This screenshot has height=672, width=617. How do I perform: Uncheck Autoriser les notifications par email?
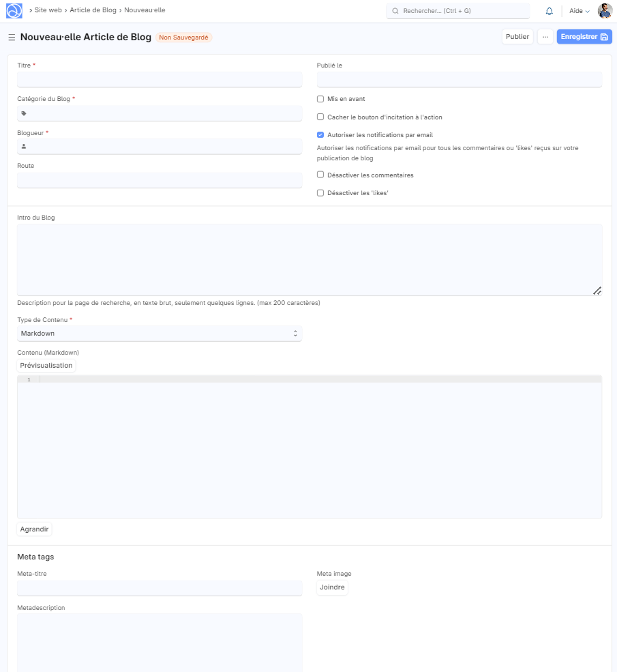click(320, 135)
